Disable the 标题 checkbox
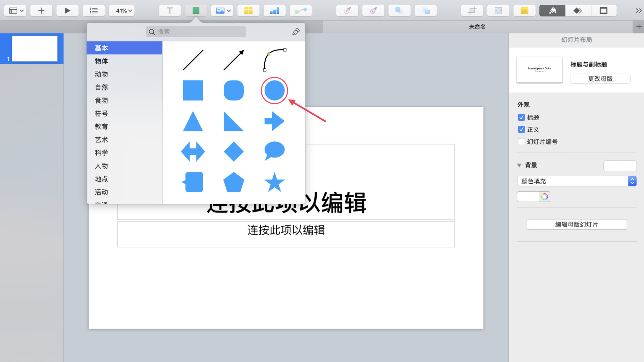 (522, 117)
